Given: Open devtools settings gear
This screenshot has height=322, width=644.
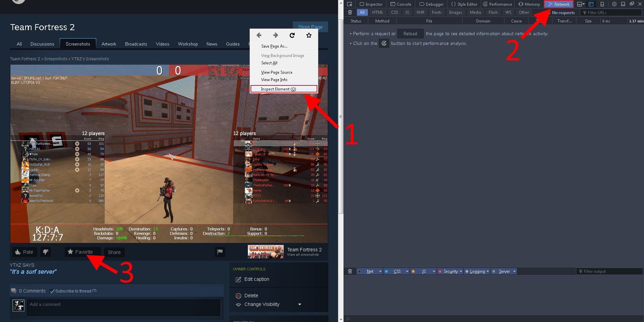Looking at the screenshot, I should tap(614, 4).
